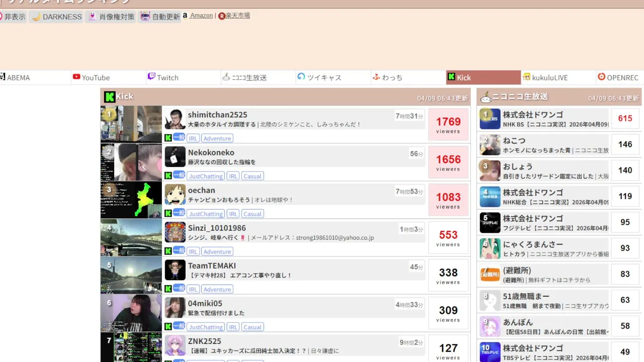Click Nekokoneko avatar icon

click(x=175, y=157)
